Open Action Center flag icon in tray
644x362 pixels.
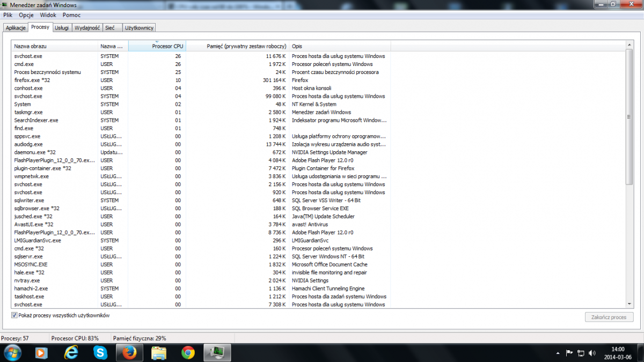point(569,353)
